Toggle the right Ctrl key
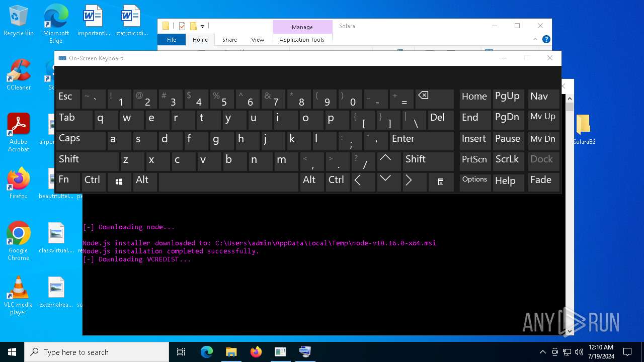 click(338, 182)
